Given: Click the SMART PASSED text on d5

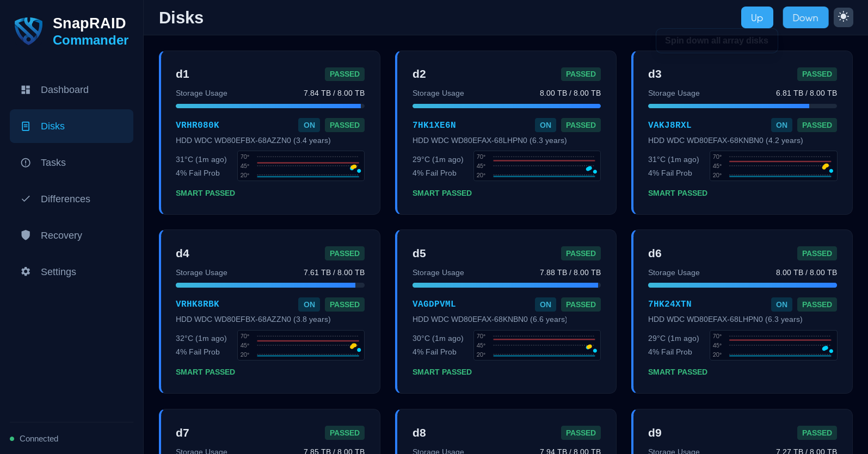Looking at the screenshot, I should (x=442, y=372).
